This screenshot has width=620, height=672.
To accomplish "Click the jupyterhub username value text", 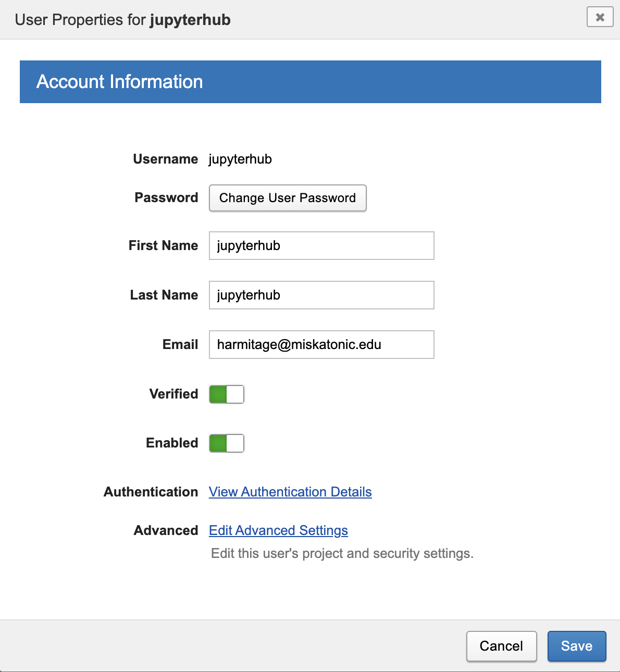I will click(x=240, y=159).
